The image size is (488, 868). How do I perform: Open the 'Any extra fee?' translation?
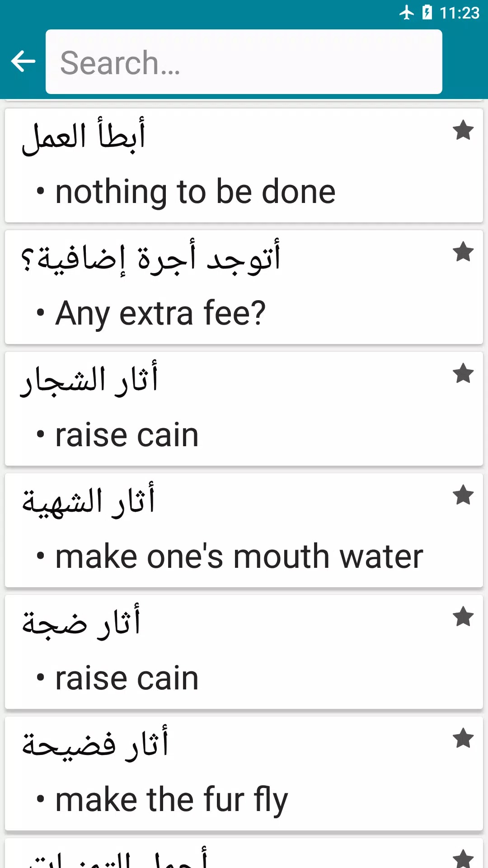tap(160, 313)
